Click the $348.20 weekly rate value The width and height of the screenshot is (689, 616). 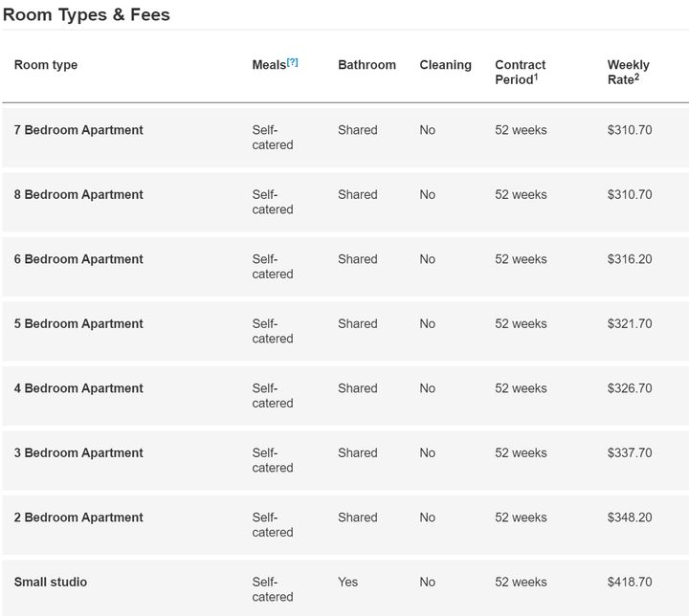630,517
